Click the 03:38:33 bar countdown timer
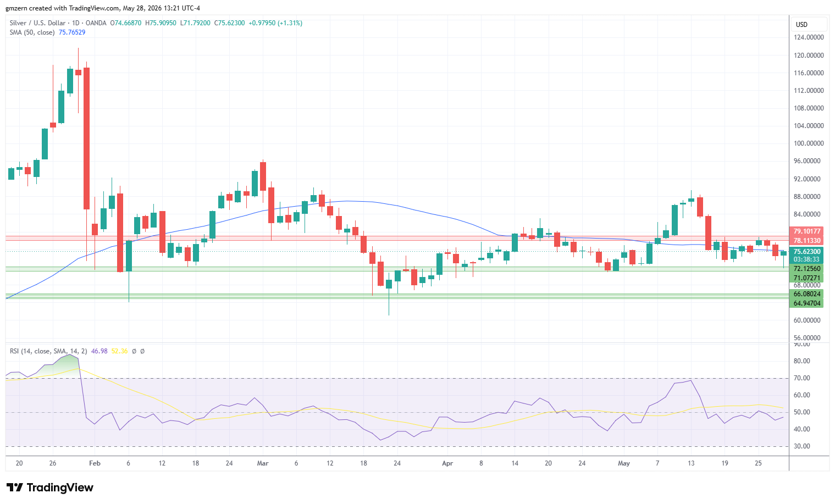This screenshot has width=835, height=504. [x=807, y=259]
